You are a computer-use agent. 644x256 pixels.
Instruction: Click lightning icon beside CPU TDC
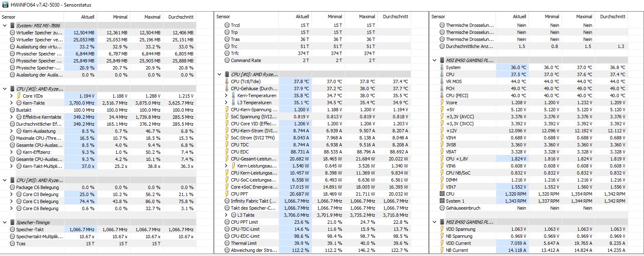pos(227,145)
